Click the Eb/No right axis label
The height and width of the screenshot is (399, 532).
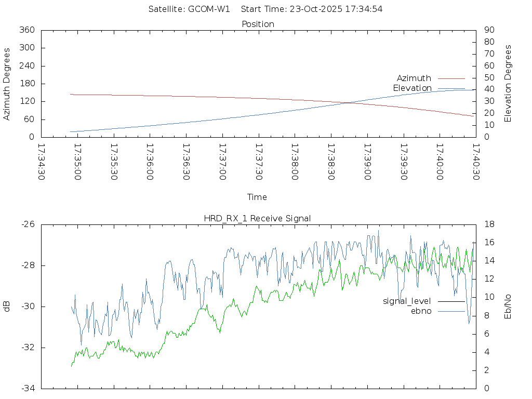tap(508, 307)
